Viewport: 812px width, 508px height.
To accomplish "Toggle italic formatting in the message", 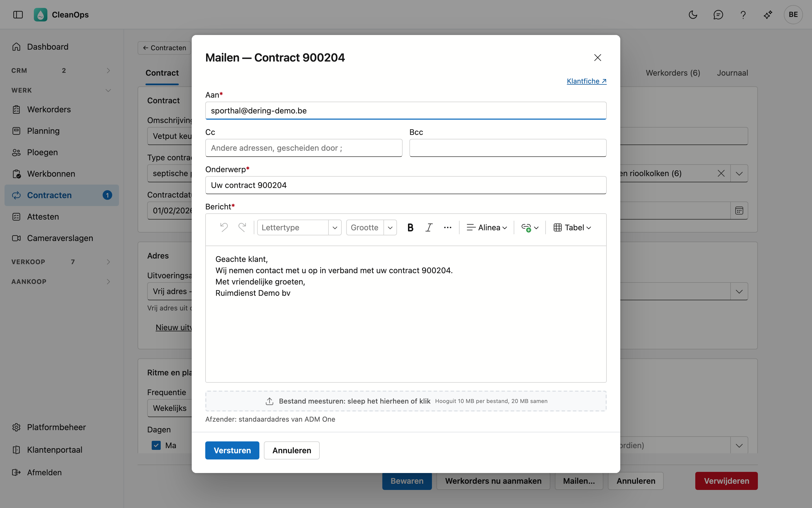I will tap(429, 227).
